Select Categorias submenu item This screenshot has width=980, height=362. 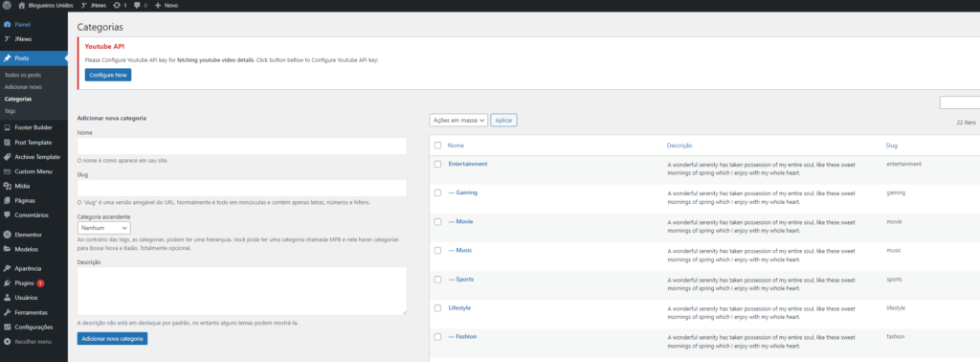coord(17,99)
